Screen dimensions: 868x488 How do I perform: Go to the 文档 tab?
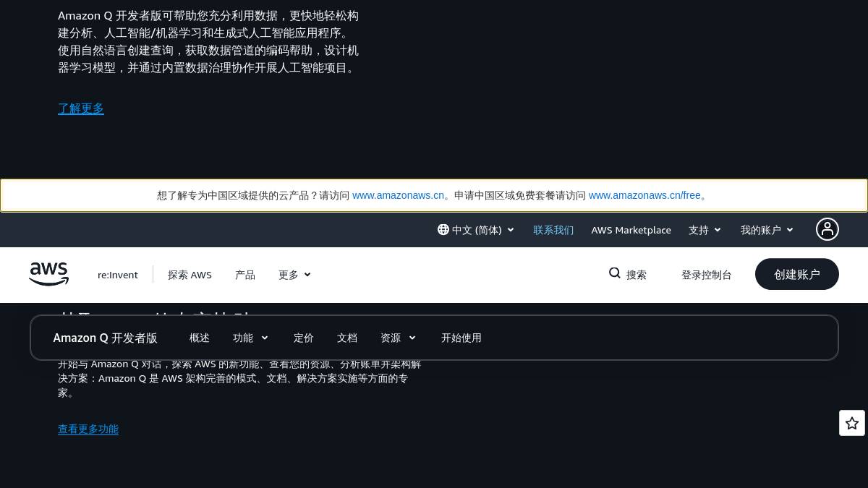[347, 338]
